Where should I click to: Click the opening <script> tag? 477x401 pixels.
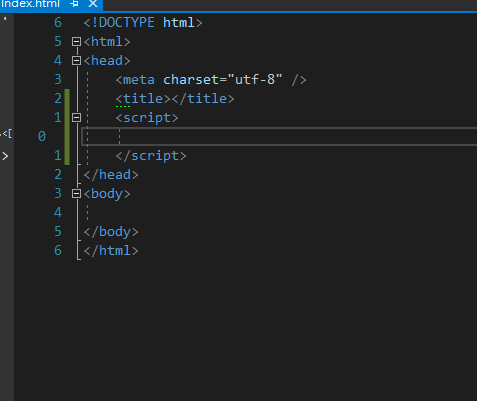coord(147,118)
